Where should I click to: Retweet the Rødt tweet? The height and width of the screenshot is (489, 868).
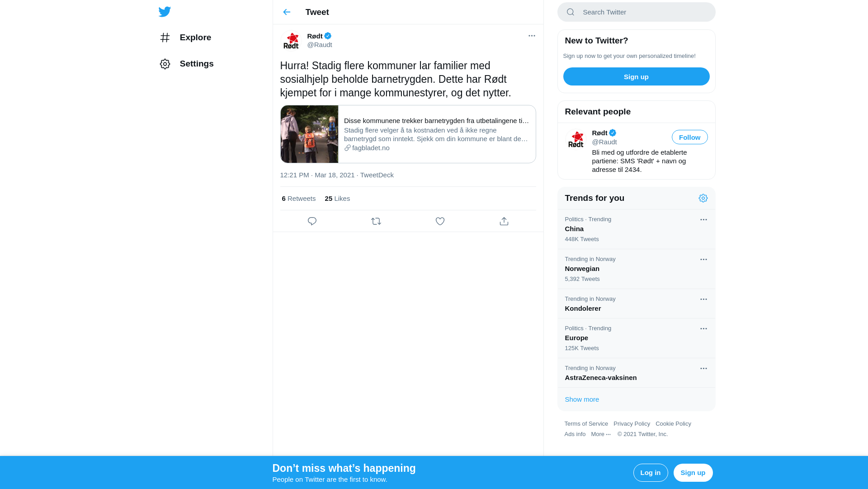376,221
